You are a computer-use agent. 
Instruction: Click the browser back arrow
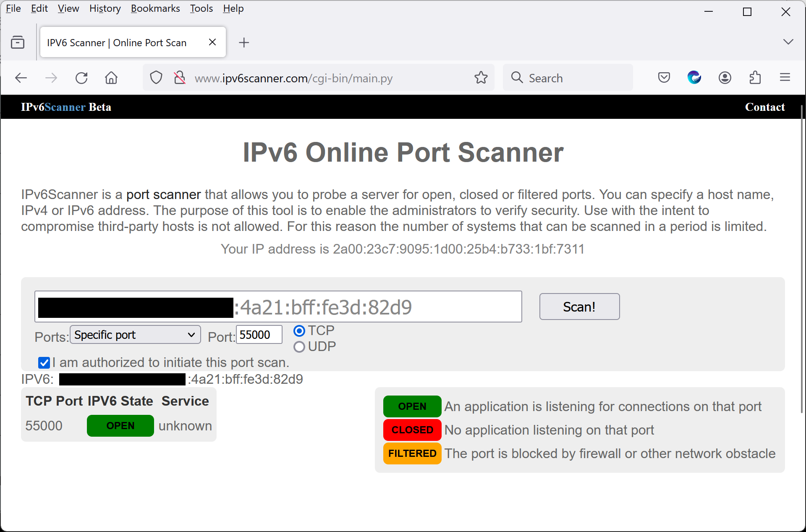(21, 78)
